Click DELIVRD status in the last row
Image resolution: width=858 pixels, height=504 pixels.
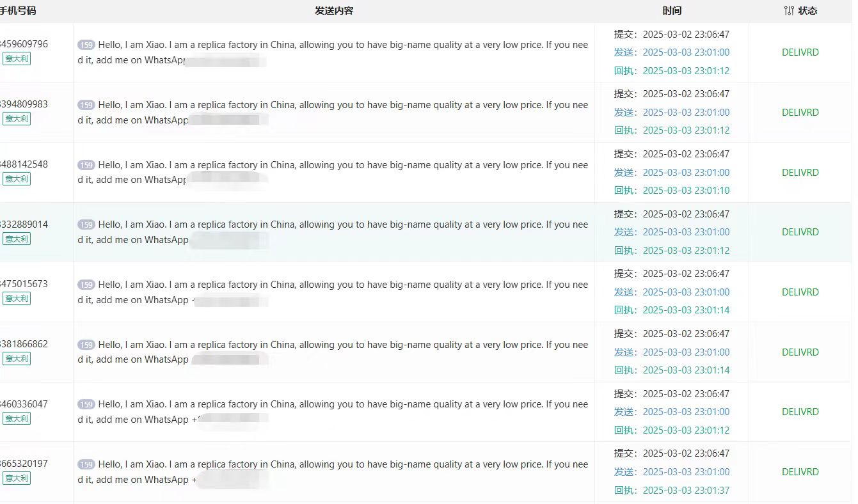tap(800, 472)
